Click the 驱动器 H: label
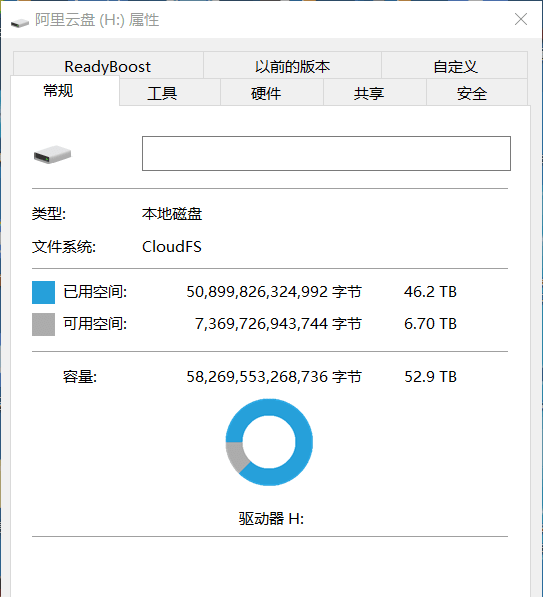543x597 pixels. [x=271, y=519]
